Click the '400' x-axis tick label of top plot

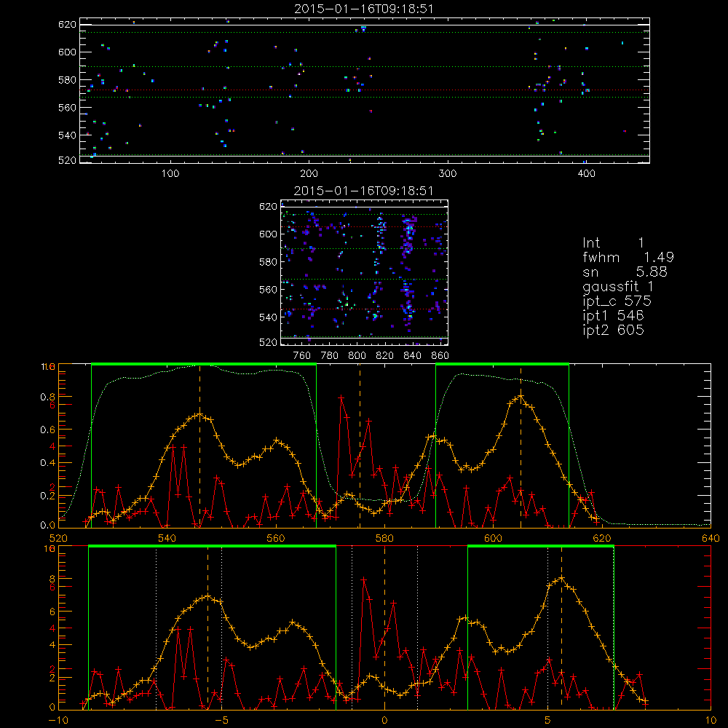[x=586, y=174]
